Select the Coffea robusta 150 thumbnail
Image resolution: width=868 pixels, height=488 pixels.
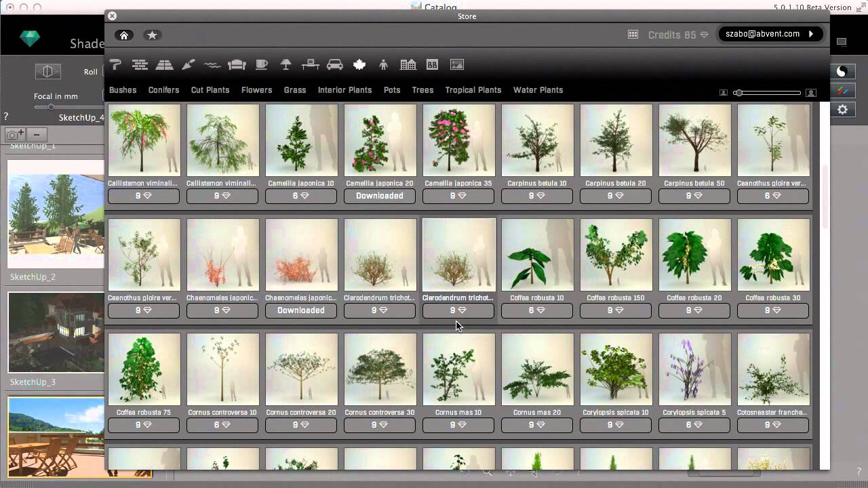616,255
